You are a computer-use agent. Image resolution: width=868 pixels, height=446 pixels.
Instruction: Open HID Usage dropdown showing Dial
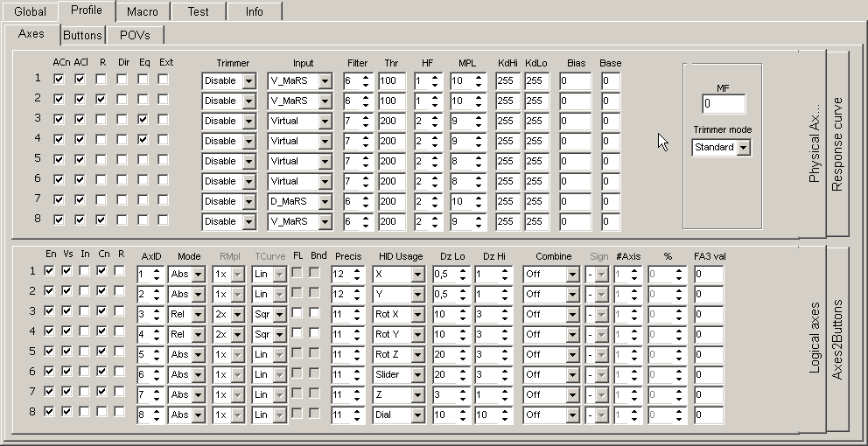pos(418,415)
